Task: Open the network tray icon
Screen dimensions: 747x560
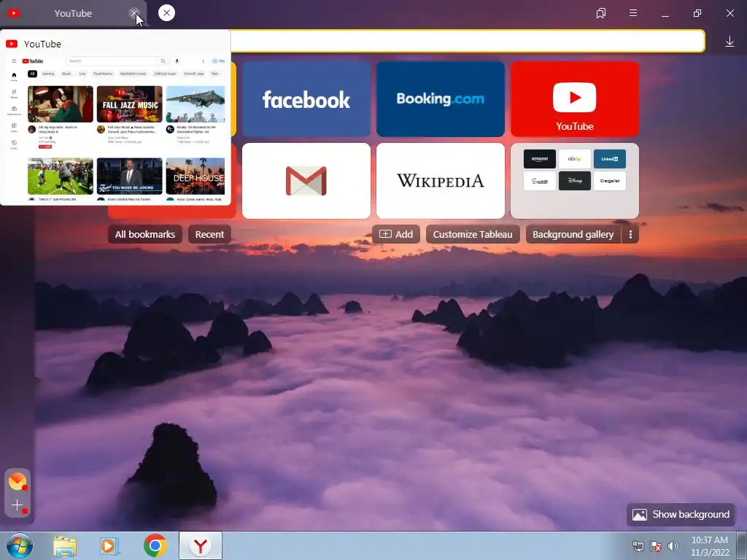Action: tap(638, 546)
